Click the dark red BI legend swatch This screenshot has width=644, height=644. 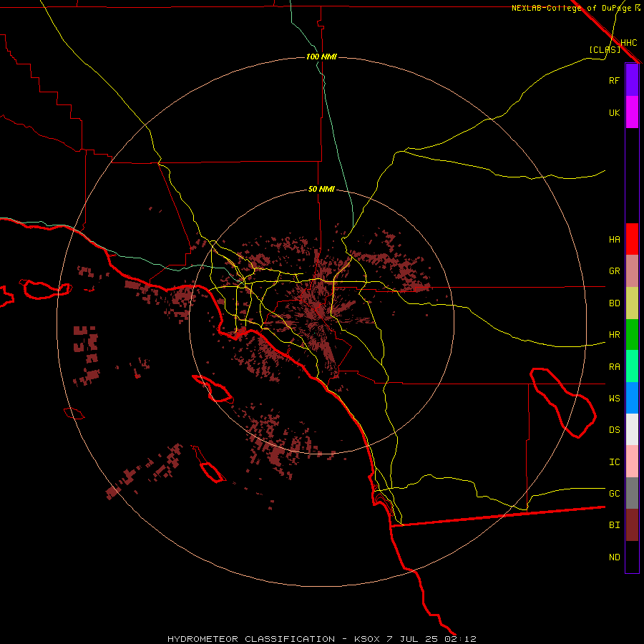[632, 525]
